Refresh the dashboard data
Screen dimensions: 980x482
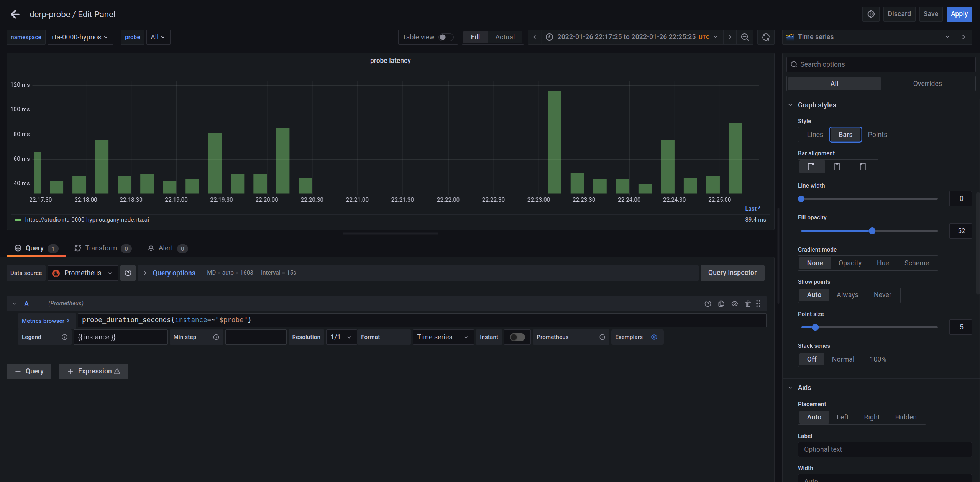point(765,37)
